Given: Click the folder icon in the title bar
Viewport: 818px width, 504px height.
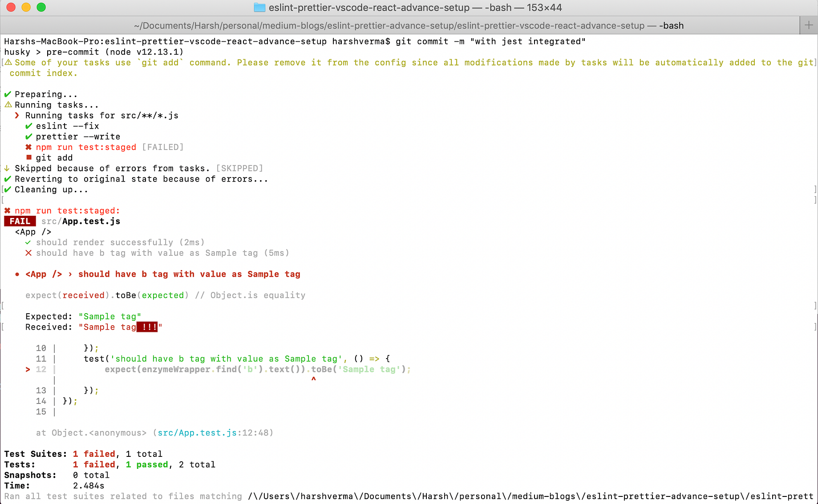Looking at the screenshot, I should (x=259, y=8).
